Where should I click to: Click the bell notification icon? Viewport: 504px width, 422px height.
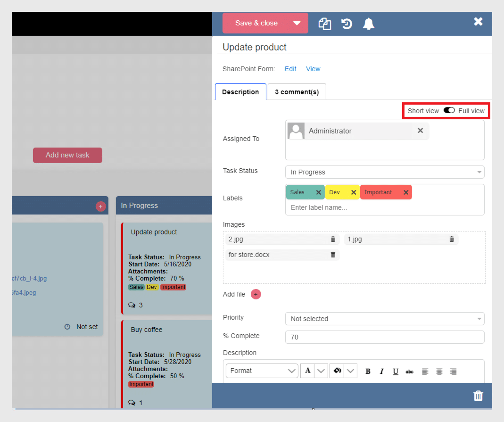point(368,24)
